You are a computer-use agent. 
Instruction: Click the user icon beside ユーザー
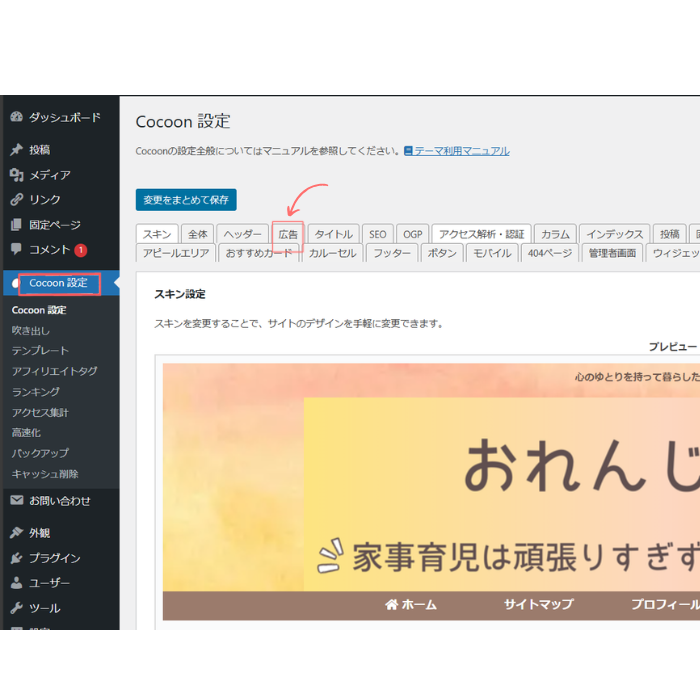pos(16,583)
